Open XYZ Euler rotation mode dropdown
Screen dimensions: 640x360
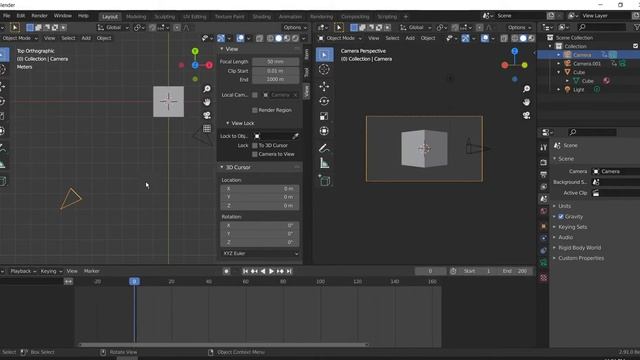coord(260,253)
